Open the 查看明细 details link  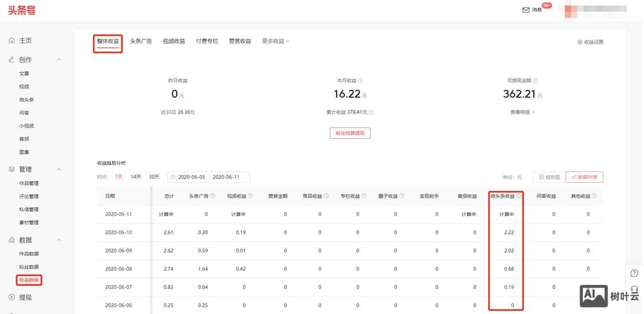(522, 112)
